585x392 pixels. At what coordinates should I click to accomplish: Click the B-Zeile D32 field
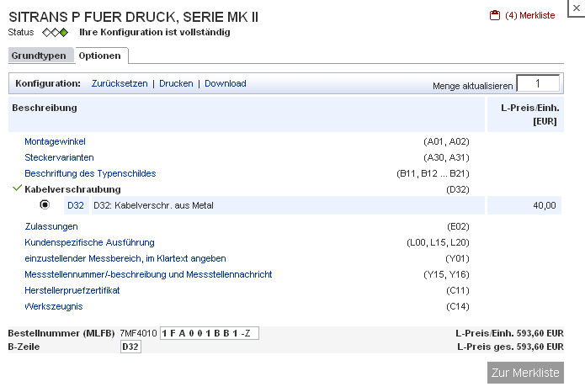[x=130, y=347]
